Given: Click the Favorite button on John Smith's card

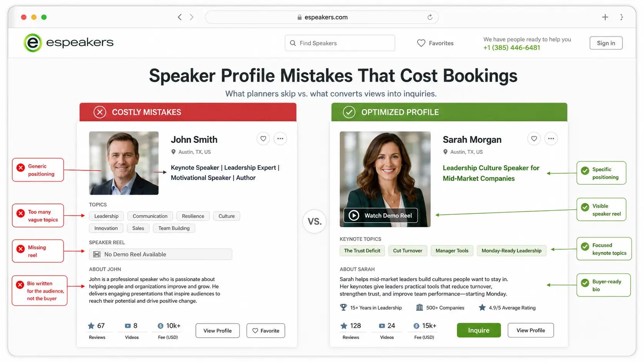Looking at the screenshot, I should (x=266, y=331).
